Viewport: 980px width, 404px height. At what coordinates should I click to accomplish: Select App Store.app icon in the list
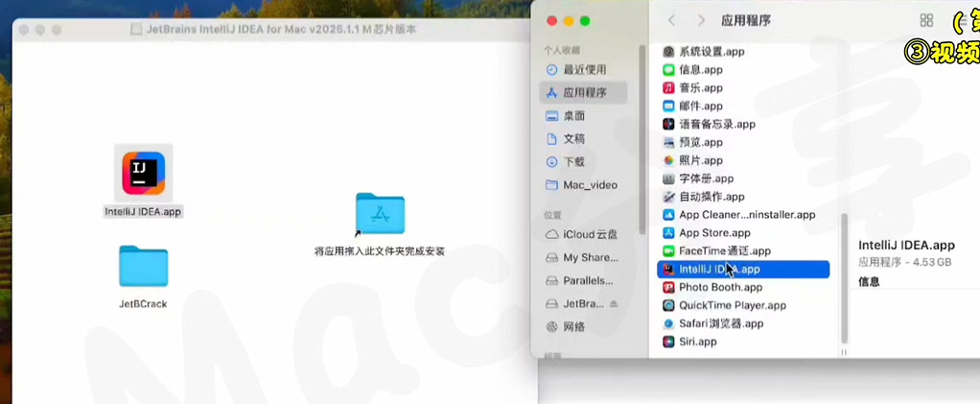668,233
